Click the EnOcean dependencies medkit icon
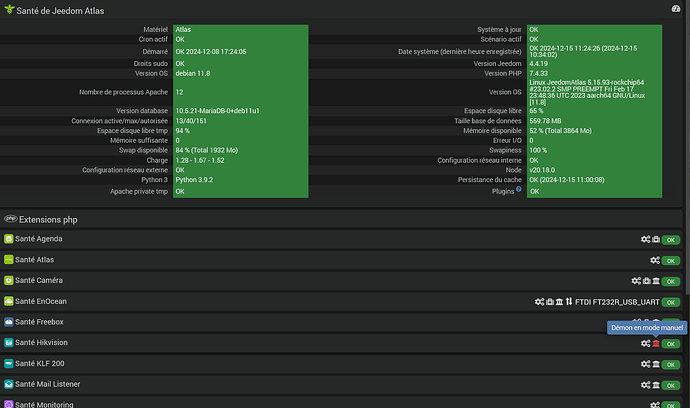 [550, 301]
